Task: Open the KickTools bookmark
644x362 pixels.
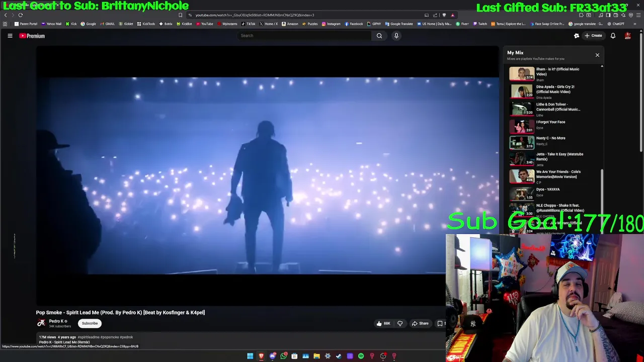Action: pos(146,24)
